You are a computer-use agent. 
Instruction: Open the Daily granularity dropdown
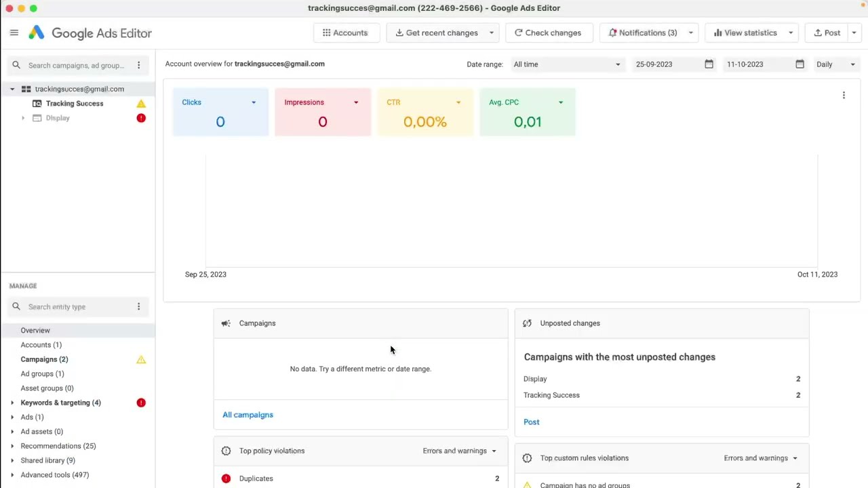click(835, 64)
